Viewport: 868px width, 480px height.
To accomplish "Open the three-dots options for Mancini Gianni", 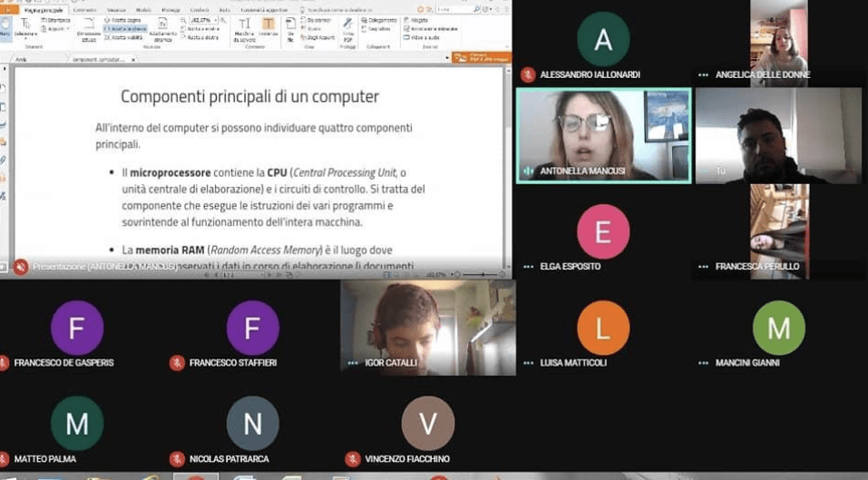I will pos(703,363).
